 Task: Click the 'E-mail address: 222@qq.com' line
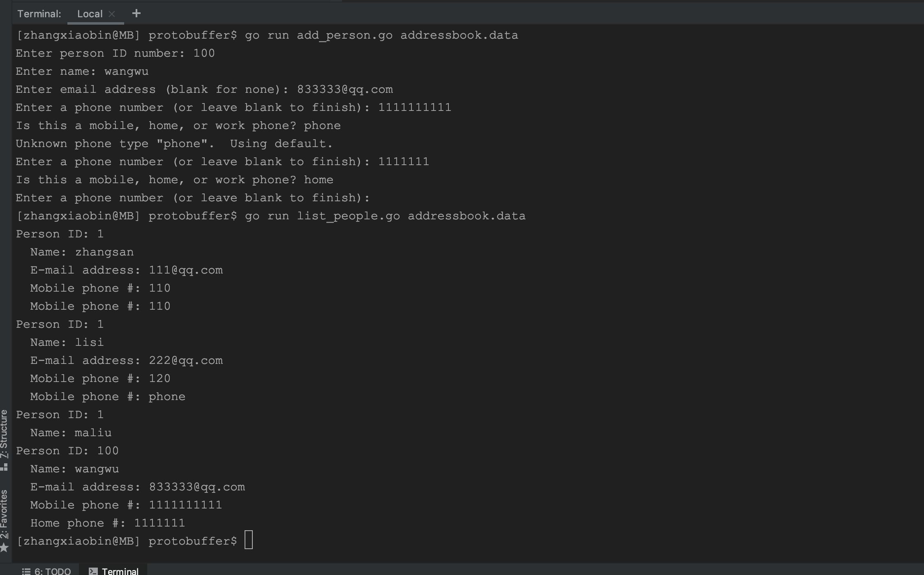click(127, 361)
